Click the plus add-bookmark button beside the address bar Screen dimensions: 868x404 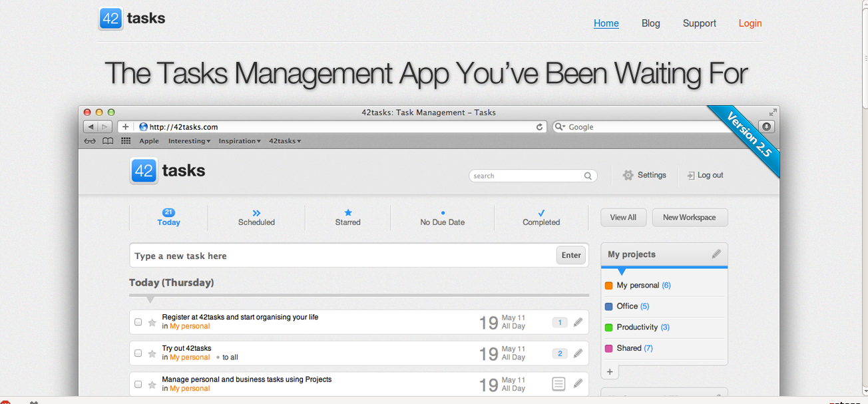click(x=125, y=126)
